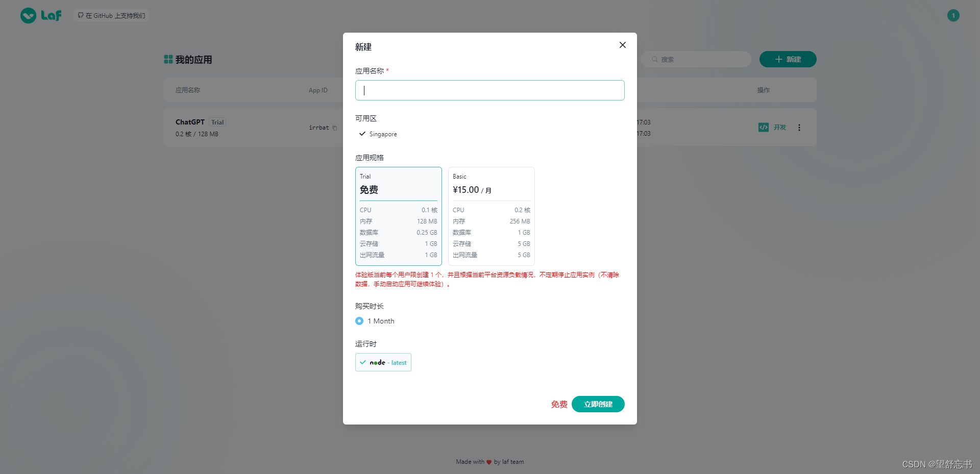Copy the irrbat App ID icon

[335, 128]
